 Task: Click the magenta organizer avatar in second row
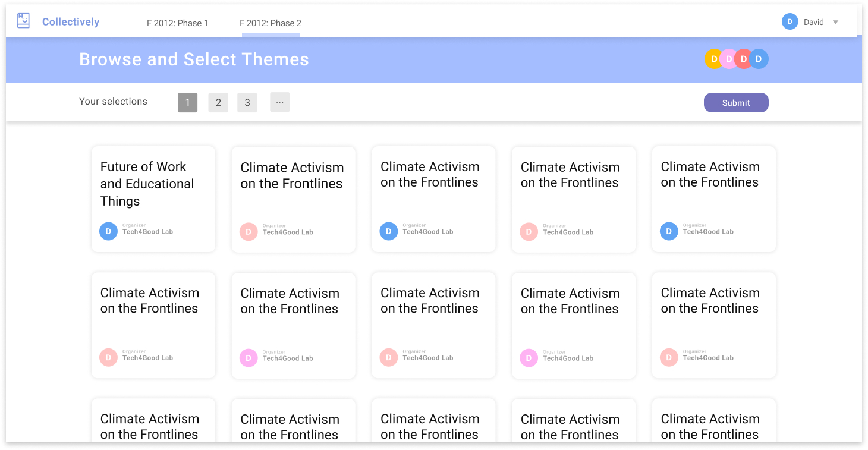[x=249, y=358]
